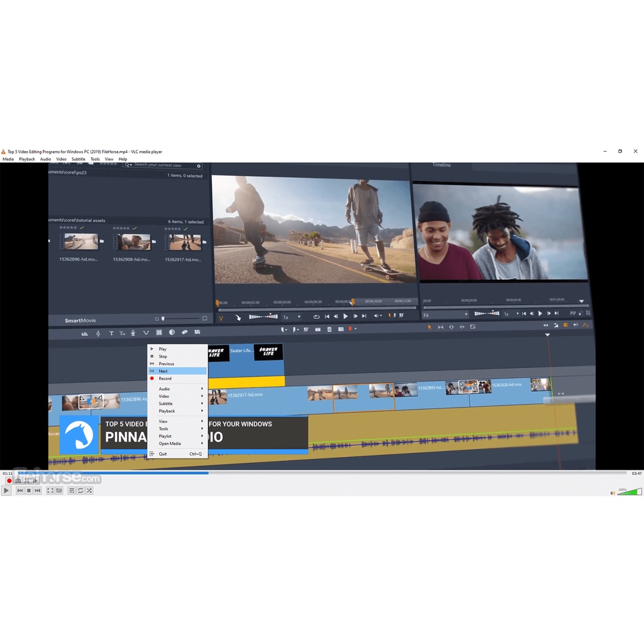Image resolution: width=644 pixels, height=644 pixels.
Task: Restore down the VLC window
Action: tap(620, 152)
